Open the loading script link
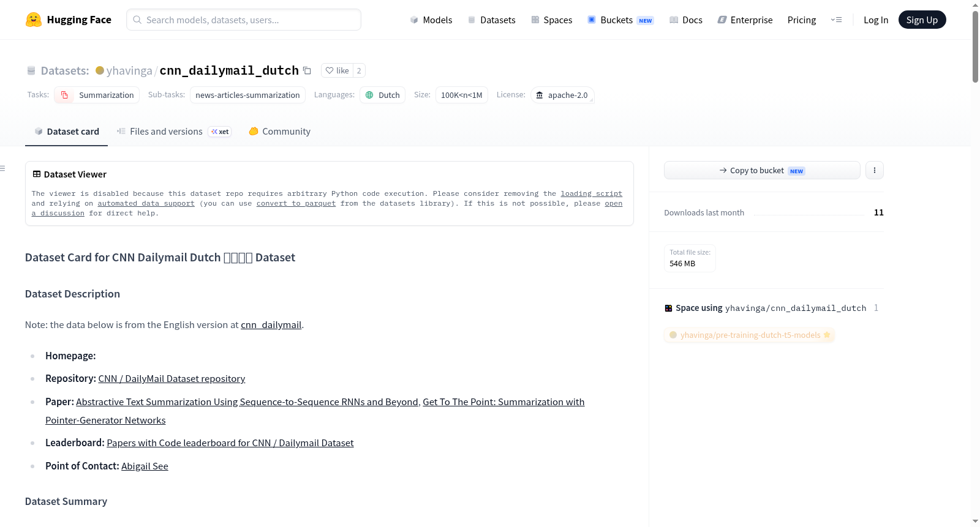 (x=591, y=193)
